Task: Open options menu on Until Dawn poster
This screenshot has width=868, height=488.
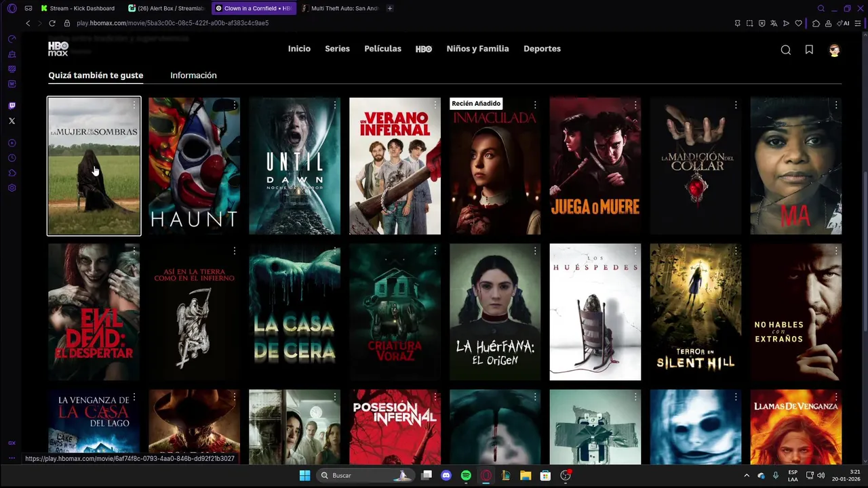Action: click(335, 105)
